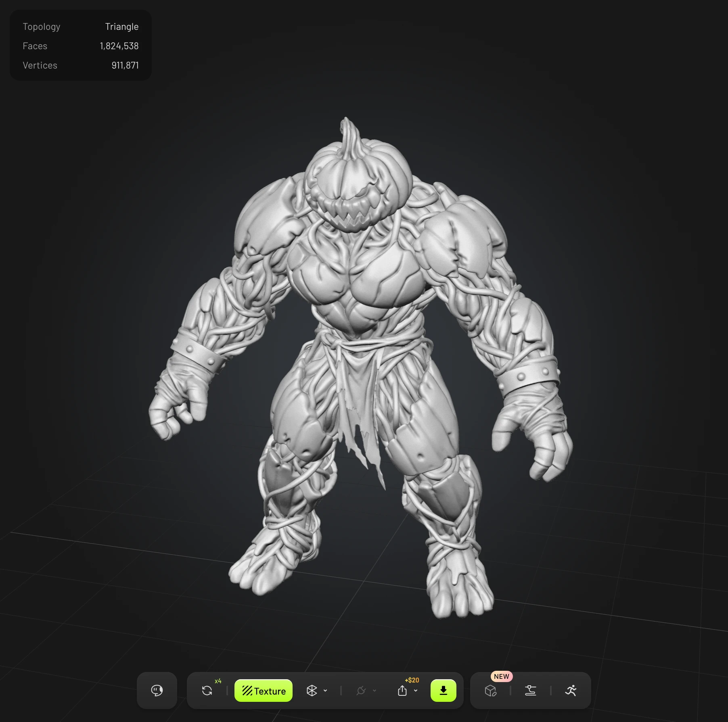Click the disabled plug-in connector icon
This screenshot has height=722, width=728.
coord(361,691)
